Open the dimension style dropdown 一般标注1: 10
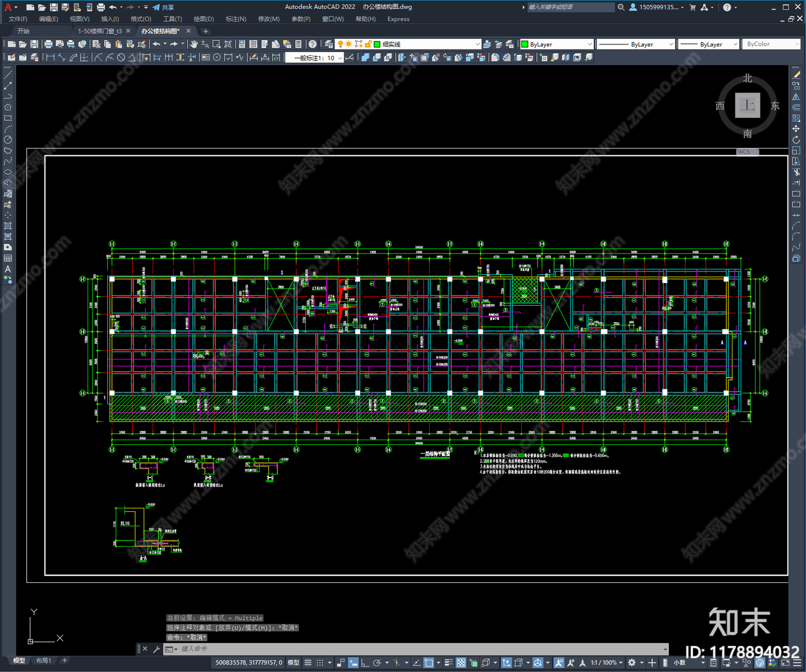Screen dimensions: 806x672 click(314, 58)
